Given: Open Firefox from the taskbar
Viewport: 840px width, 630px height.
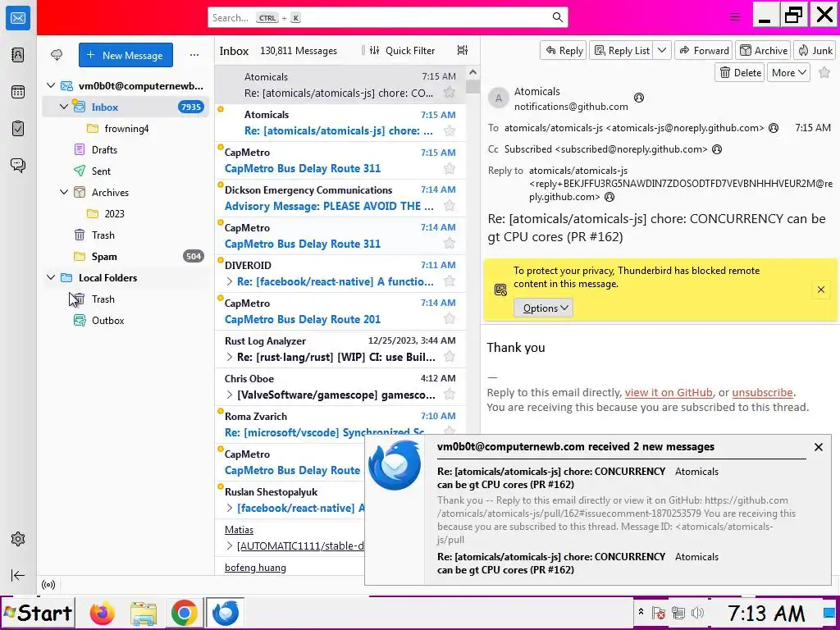Looking at the screenshot, I should point(102,613).
